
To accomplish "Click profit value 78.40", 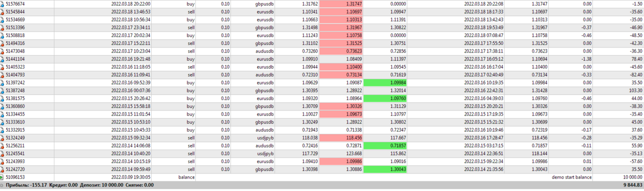I will coord(637,59).
